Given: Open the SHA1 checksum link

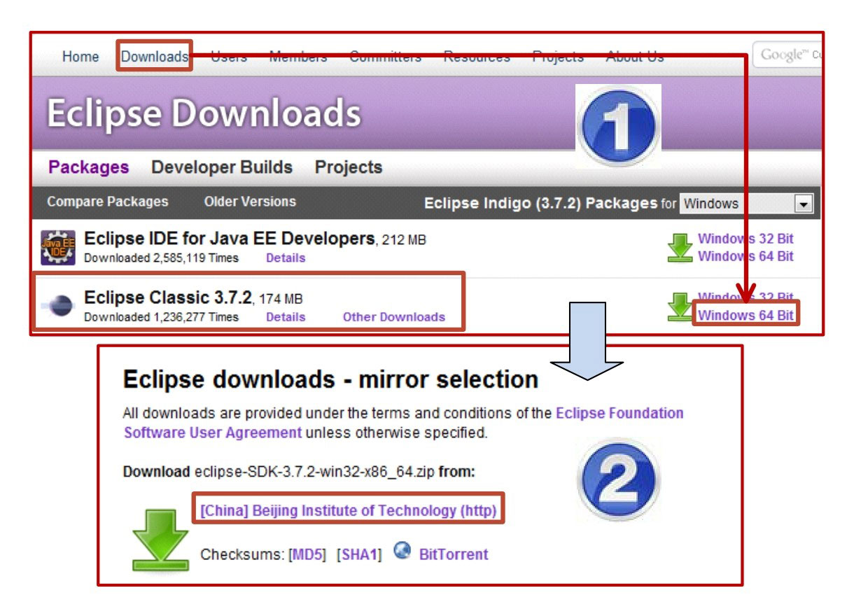Looking at the screenshot, I should (x=359, y=554).
